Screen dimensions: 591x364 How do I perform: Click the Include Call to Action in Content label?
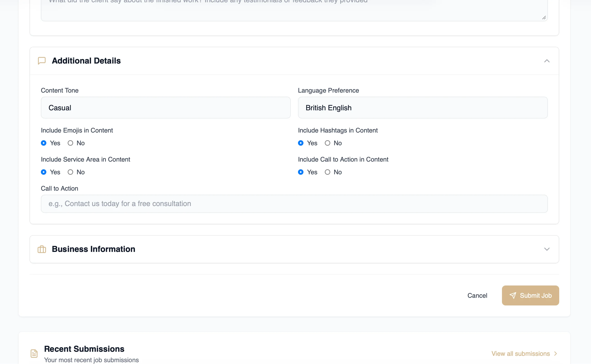pyautogui.click(x=343, y=159)
